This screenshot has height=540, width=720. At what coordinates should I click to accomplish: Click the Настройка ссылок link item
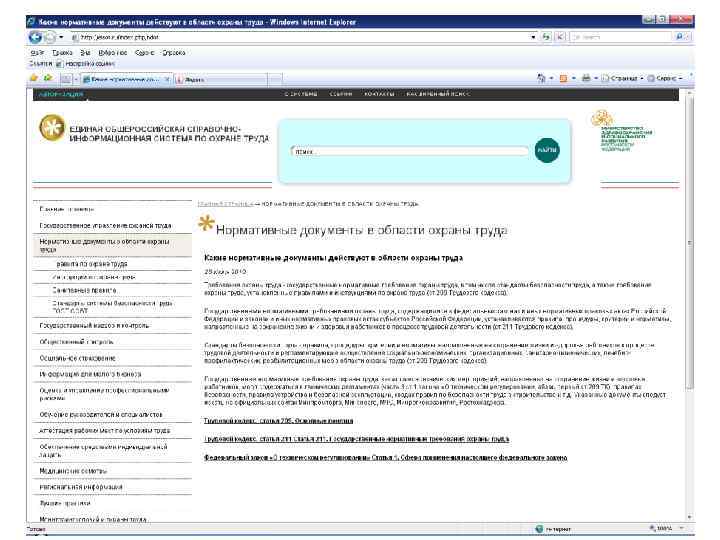tap(85, 64)
